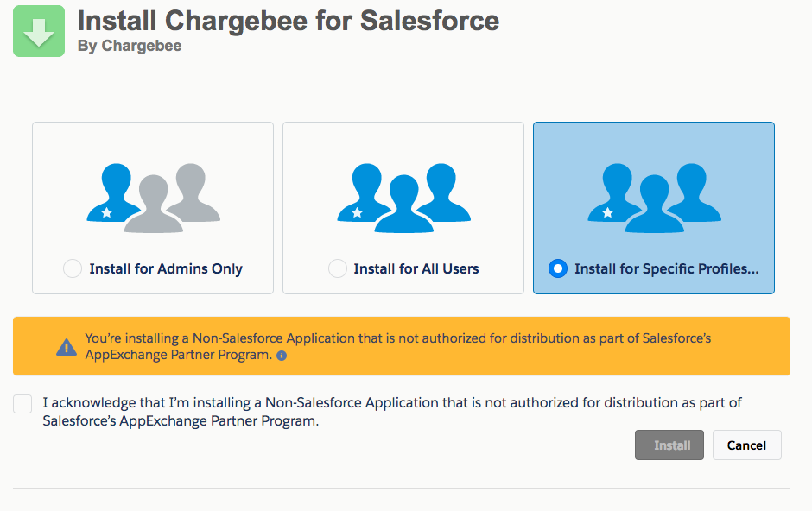The height and width of the screenshot is (511, 812).
Task: Select the Install for Specific Profiles radio button
Action: (558, 269)
